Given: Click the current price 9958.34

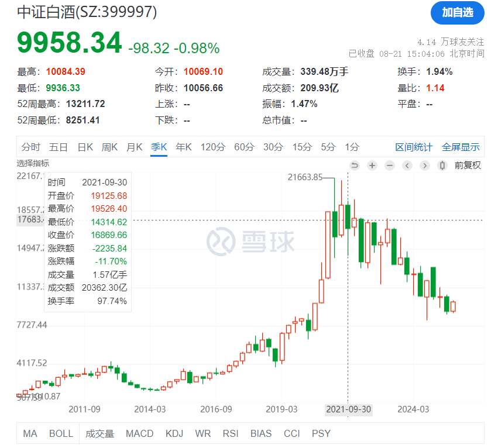Looking at the screenshot, I should (x=70, y=42).
